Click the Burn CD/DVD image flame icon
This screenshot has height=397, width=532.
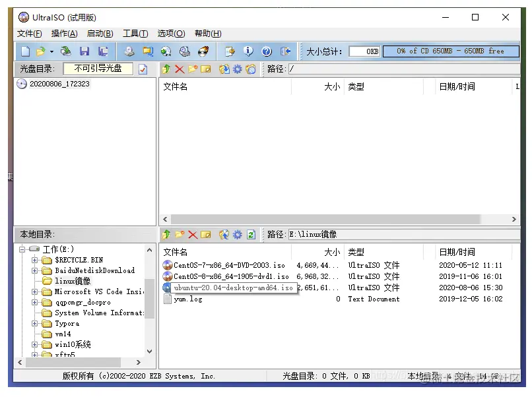pos(203,51)
